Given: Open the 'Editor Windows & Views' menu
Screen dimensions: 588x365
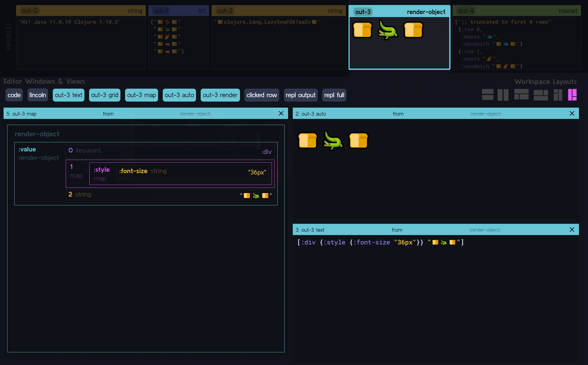Looking at the screenshot, I should tap(44, 81).
